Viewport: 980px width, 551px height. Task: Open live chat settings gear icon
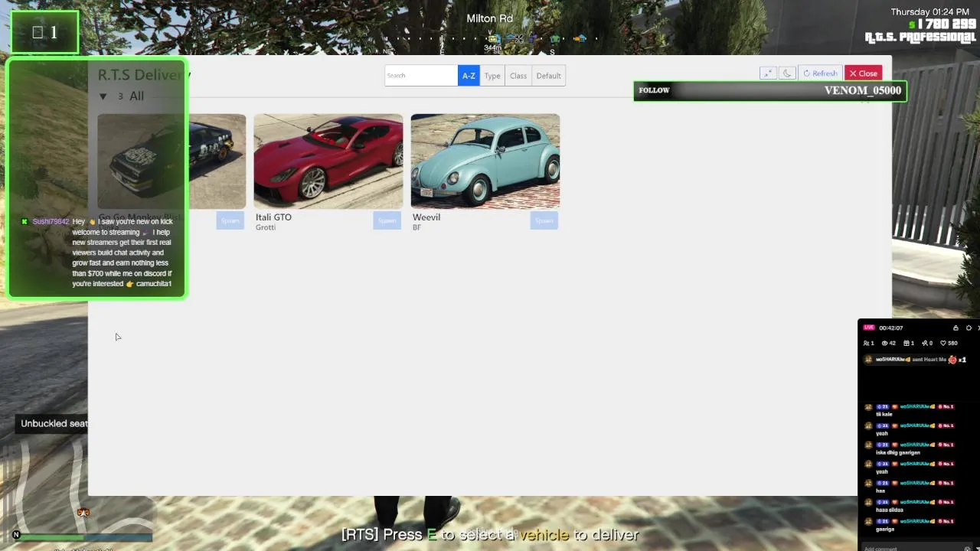[969, 328]
